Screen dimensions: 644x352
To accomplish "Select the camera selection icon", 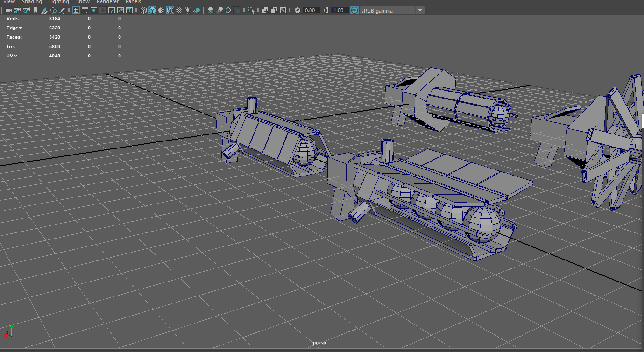I will (8, 10).
